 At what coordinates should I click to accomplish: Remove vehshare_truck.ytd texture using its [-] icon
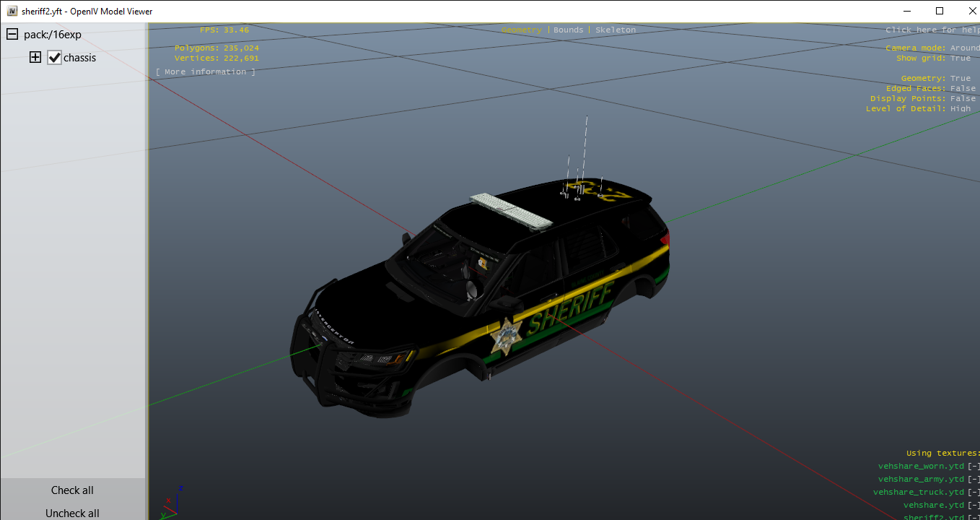(x=974, y=493)
